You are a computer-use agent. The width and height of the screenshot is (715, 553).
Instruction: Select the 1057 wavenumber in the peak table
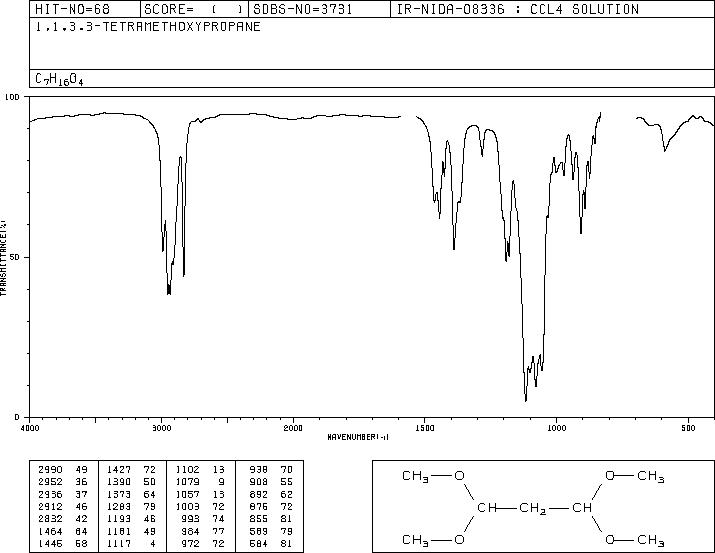click(x=187, y=494)
